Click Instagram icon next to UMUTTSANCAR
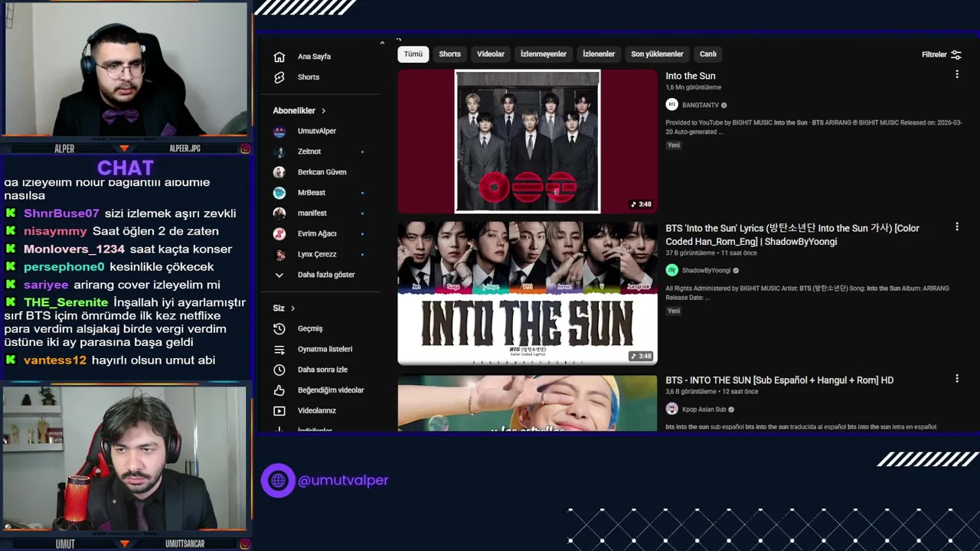 pyautogui.click(x=245, y=544)
